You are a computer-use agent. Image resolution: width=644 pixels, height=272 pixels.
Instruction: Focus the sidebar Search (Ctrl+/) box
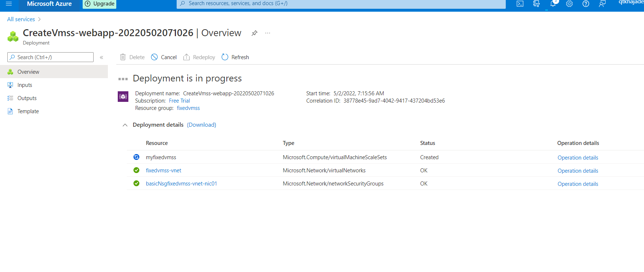[x=50, y=57]
